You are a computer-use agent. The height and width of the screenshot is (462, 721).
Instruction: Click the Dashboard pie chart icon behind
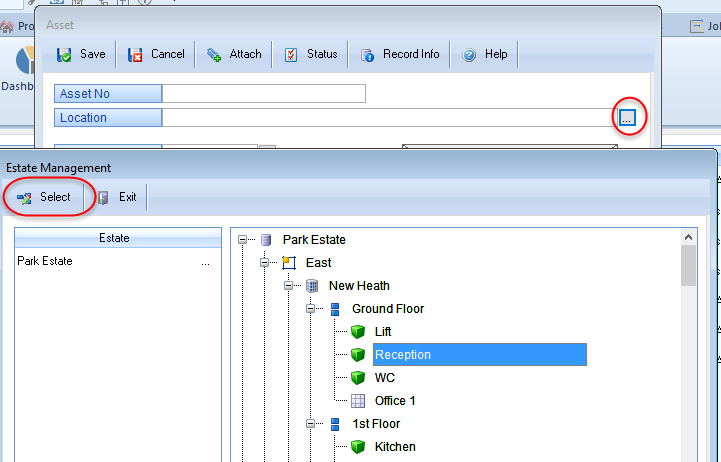tap(25, 60)
